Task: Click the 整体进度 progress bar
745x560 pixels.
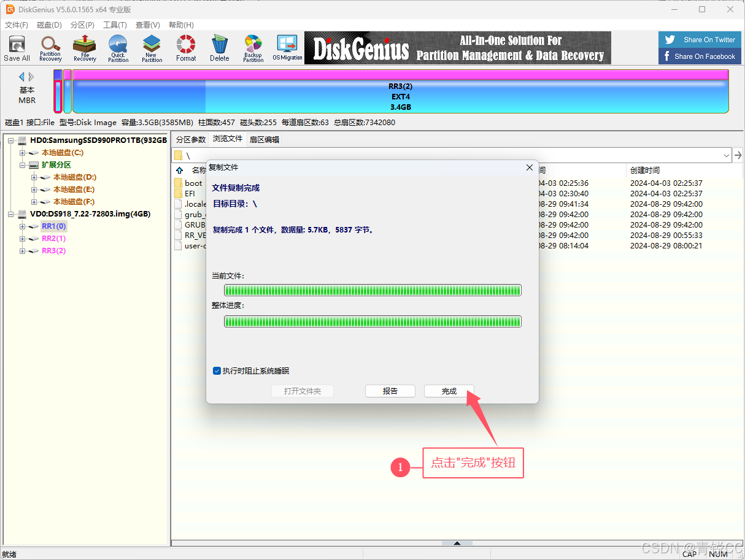Action: [x=373, y=321]
